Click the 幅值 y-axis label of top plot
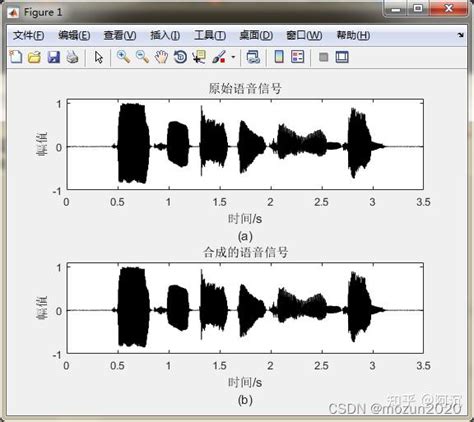Image resolution: width=474 pixels, height=422 pixels. coord(42,144)
